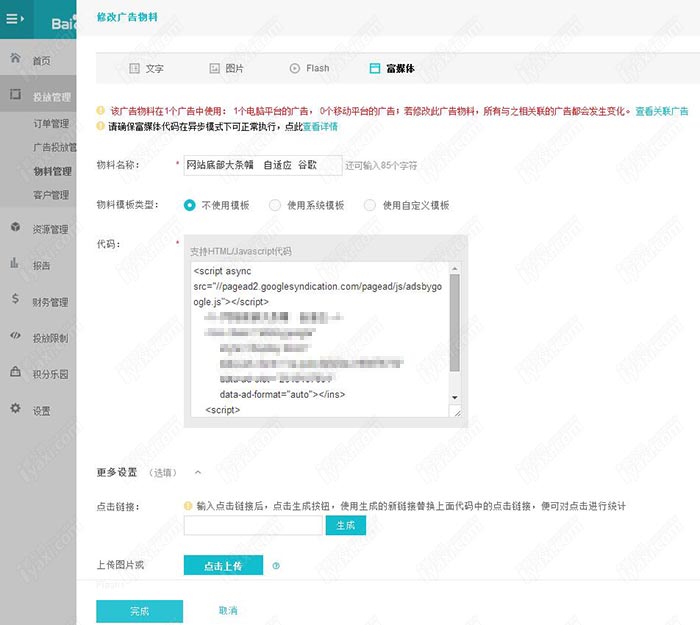Click the 财务管理 dollar sign icon
The height and width of the screenshot is (625, 700).
pyautogui.click(x=15, y=300)
